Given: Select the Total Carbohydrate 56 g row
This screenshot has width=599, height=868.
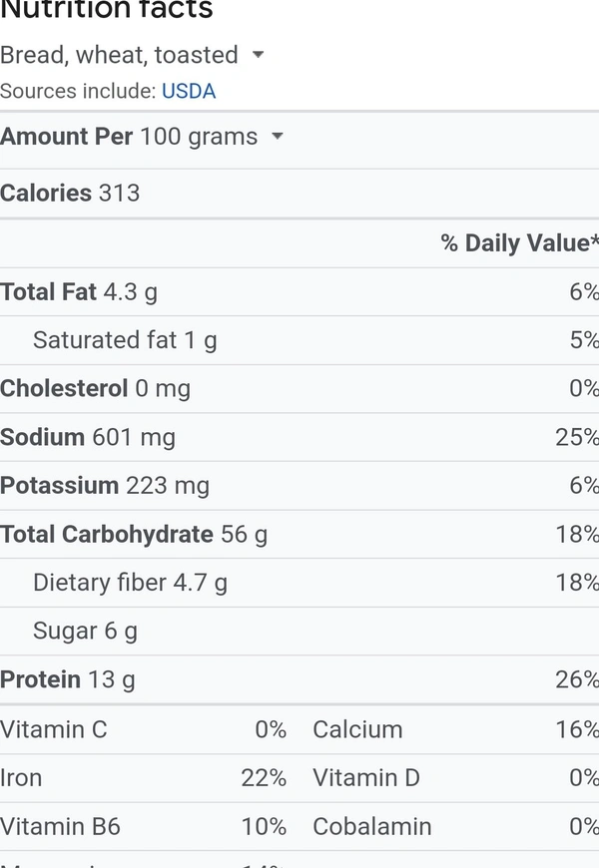Looking at the screenshot, I should coord(134,534).
